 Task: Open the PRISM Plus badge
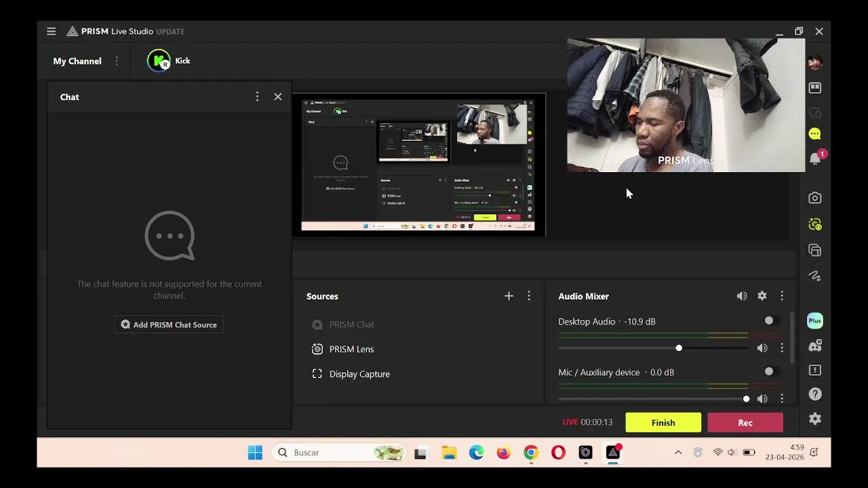pyautogui.click(x=815, y=321)
